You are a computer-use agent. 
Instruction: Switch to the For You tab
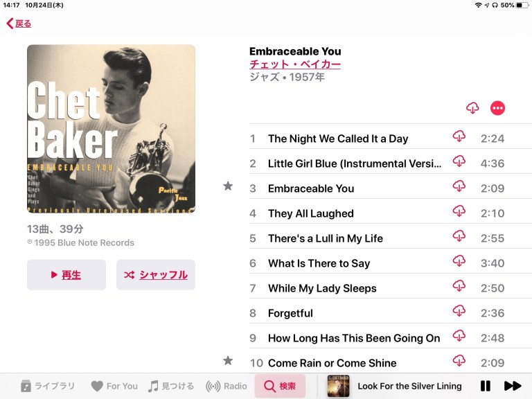[x=114, y=386]
